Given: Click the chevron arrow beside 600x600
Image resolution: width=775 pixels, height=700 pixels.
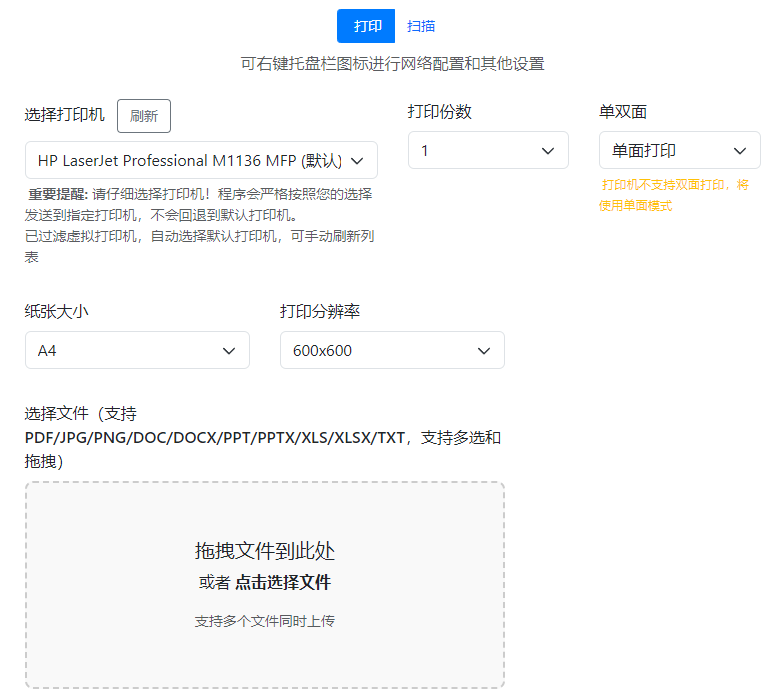Looking at the screenshot, I should [x=484, y=350].
